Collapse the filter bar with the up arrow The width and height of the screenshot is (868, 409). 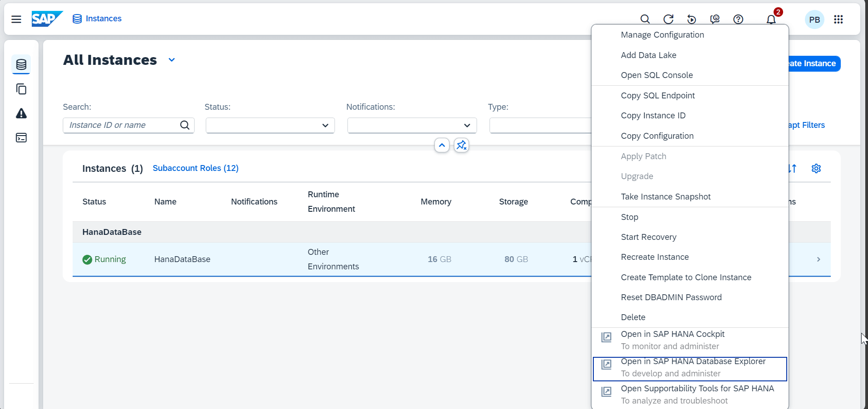coord(442,145)
